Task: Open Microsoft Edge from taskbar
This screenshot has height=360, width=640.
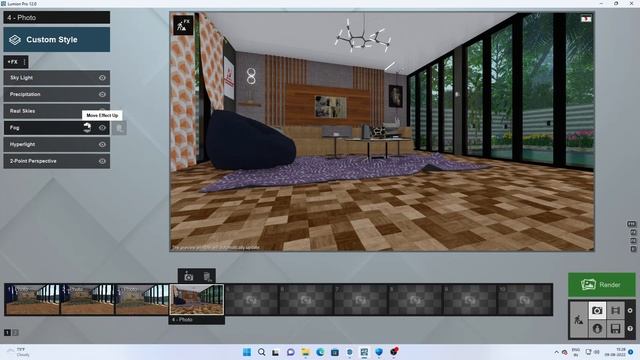Action: click(320, 352)
